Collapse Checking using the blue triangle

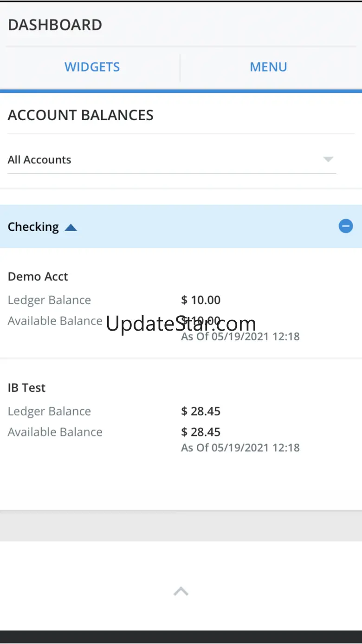[x=71, y=228]
